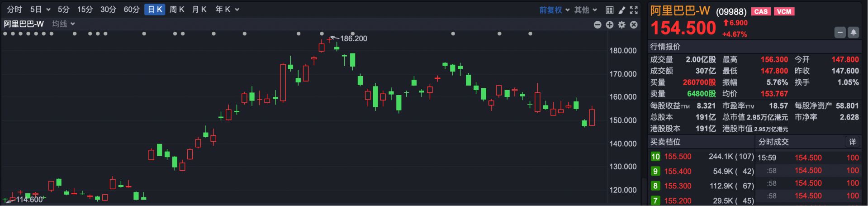The image size is (868, 206).
Task: Click the 分时成交 section header
Action: tap(773, 142)
